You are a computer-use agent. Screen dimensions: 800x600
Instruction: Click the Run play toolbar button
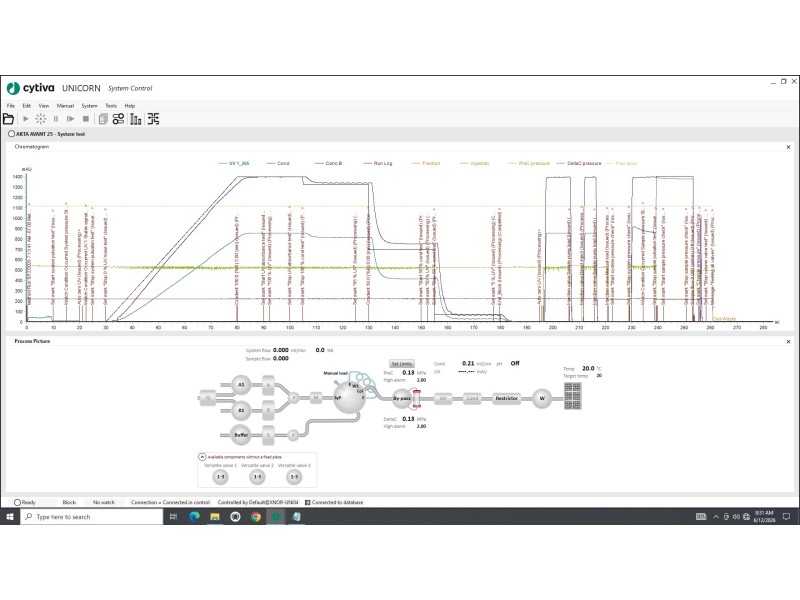tap(26, 119)
